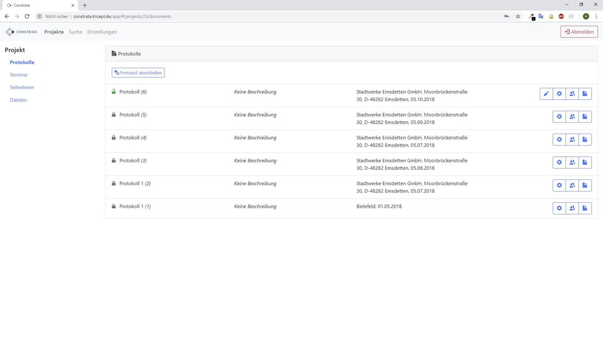
Task: Click the Abmelden logout button
Action: click(579, 32)
